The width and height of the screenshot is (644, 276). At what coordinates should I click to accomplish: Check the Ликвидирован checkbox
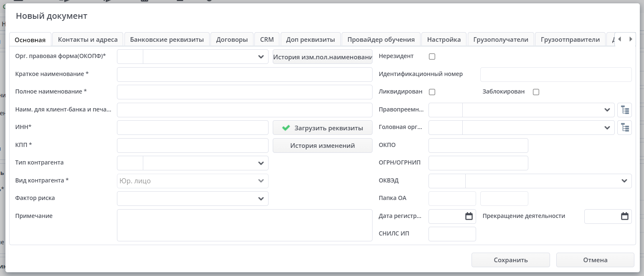(432, 92)
